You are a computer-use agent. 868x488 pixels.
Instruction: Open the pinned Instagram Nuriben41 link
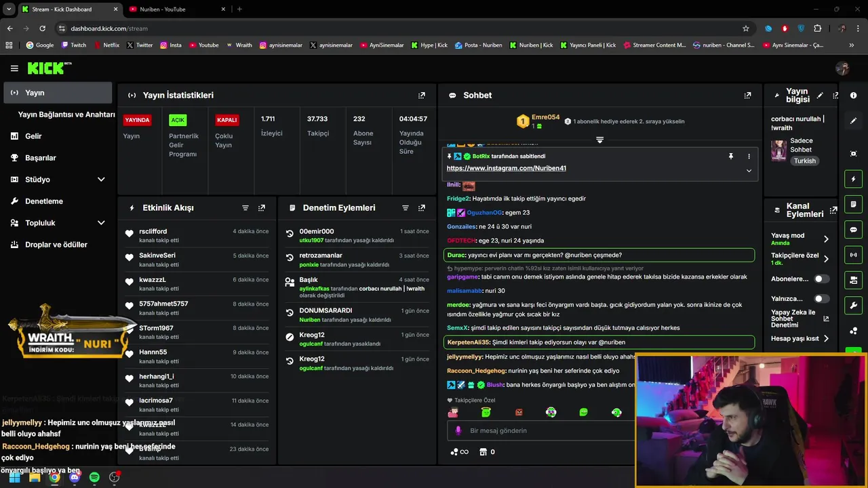(506, 168)
